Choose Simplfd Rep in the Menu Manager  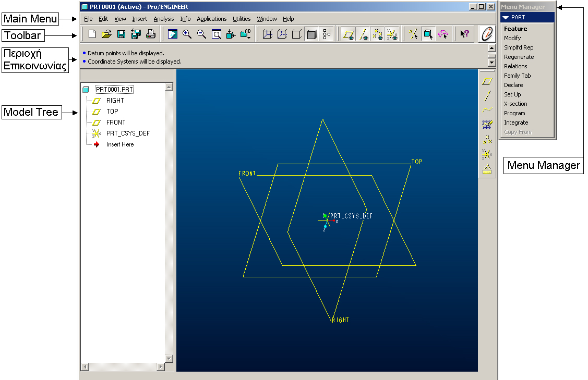tap(519, 47)
